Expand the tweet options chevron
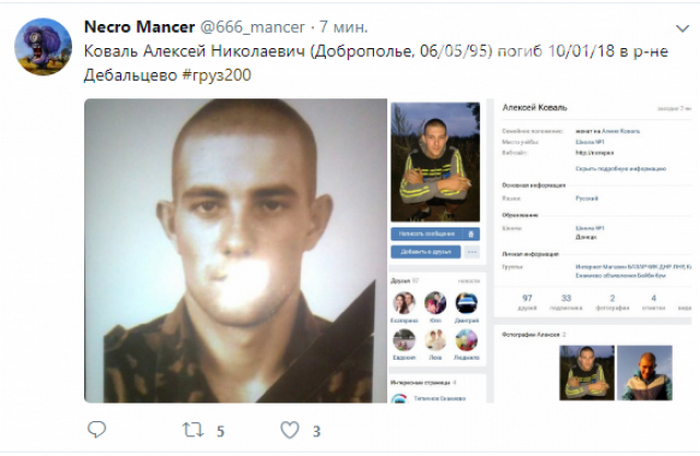The height and width of the screenshot is (456, 700). (682, 29)
